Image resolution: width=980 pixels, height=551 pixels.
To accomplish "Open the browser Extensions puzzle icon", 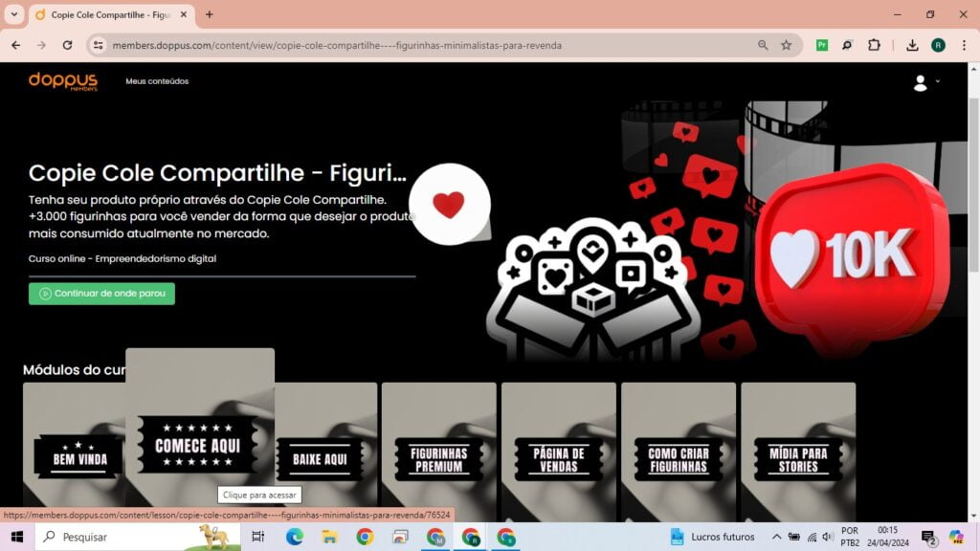I will click(874, 45).
